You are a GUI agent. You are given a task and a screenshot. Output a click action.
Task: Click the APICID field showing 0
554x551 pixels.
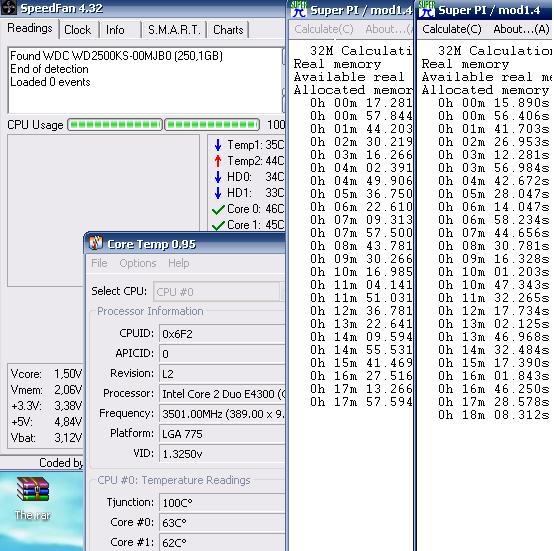point(222,354)
